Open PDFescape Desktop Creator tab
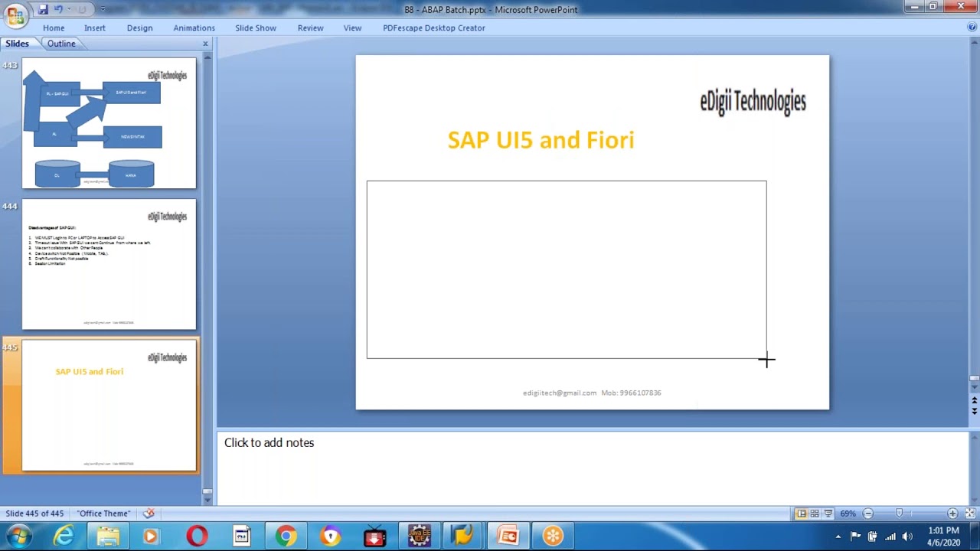Image resolution: width=980 pixels, height=551 pixels. pyautogui.click(x=434, y=28)
